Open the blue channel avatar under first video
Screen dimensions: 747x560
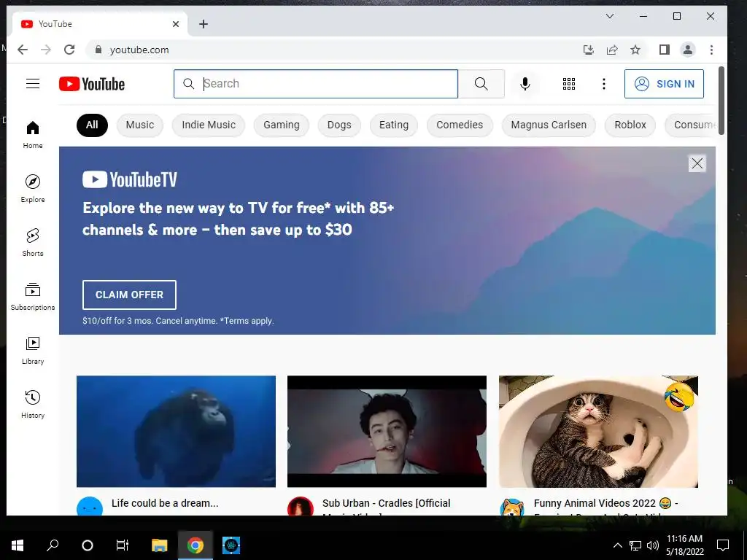click(x=90, y=507)
